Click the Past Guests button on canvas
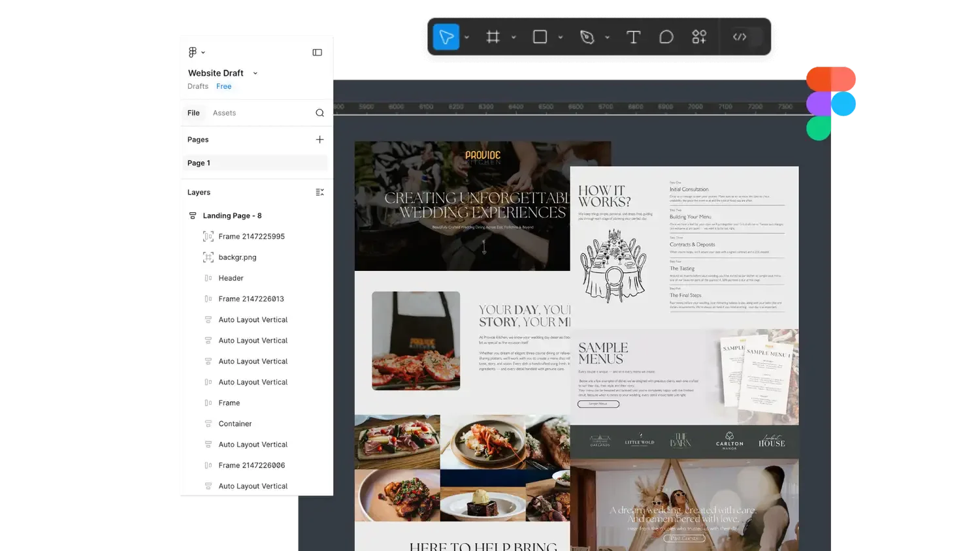The width and height of the screenshot is (980, 551). point(684,539)
